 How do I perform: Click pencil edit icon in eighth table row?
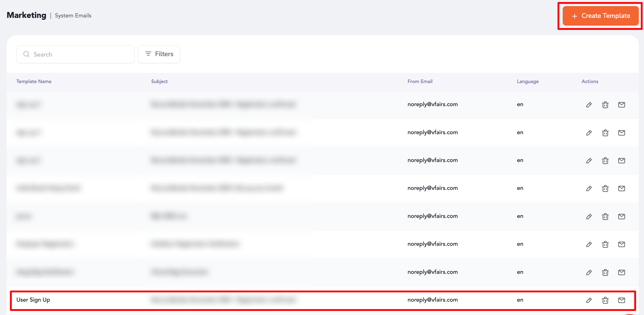coord(589,300)
